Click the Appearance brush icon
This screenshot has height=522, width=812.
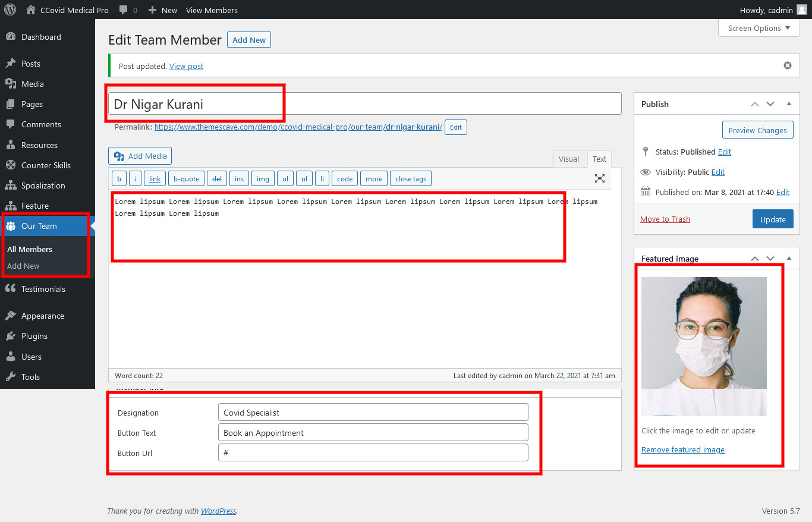click(11, 316)
